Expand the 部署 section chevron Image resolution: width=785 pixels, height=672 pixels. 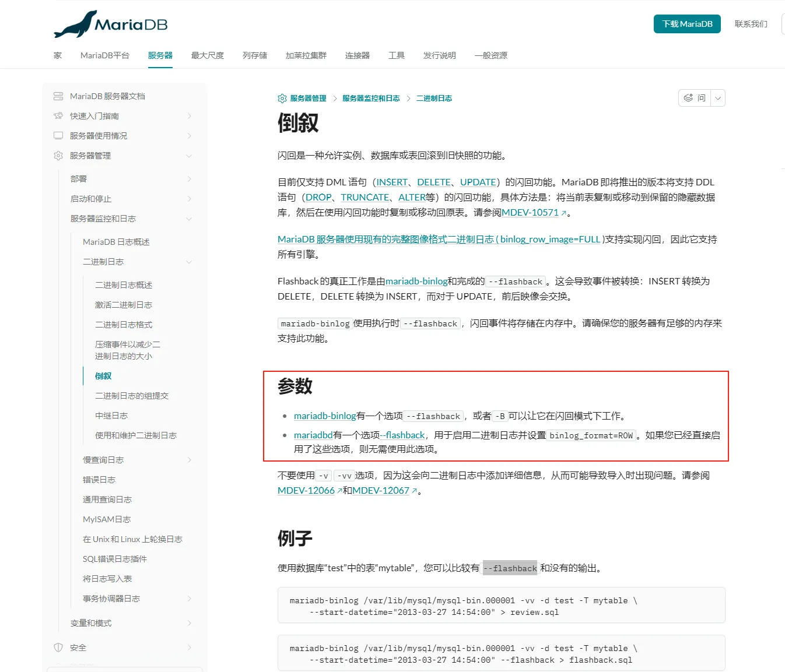pyautogui.click(x=189, y=179)
